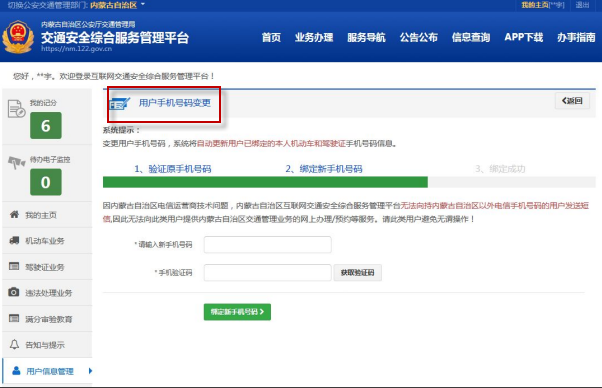Screen dimensions: 602x388
Task: Click the 我的记分 document icon
Action: pos(16,109)
